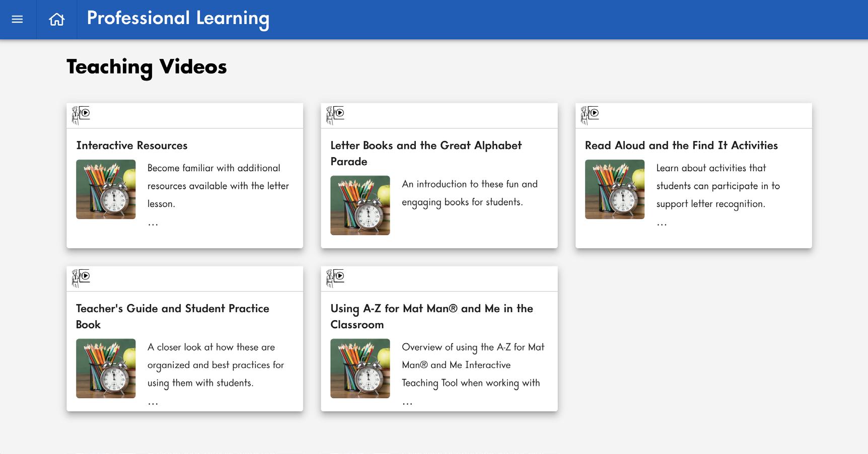Click the Interactive Resources thumbnail image

pyautogui.click(x=106, y=189)
